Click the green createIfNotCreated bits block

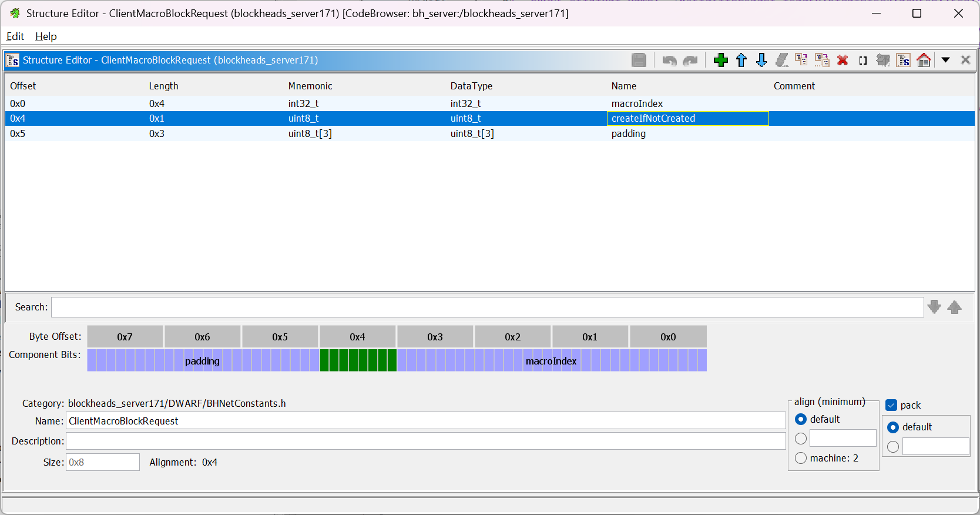coord(358,360)
